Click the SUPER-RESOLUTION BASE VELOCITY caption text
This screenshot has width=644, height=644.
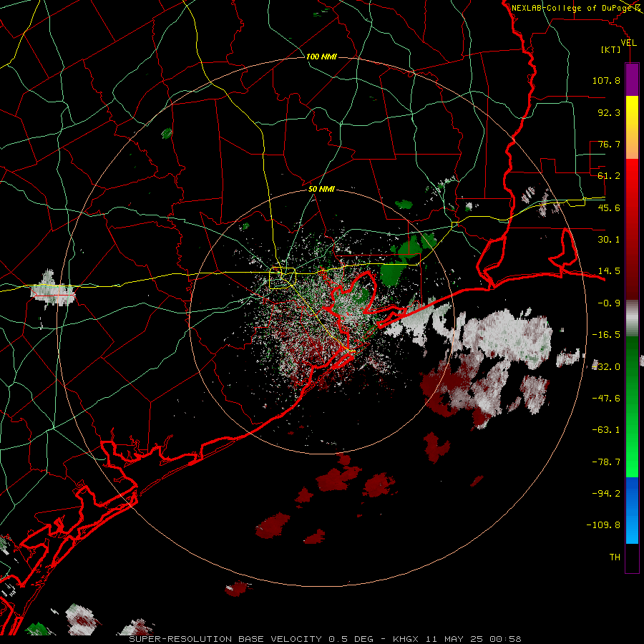click(x=227, y=639)
